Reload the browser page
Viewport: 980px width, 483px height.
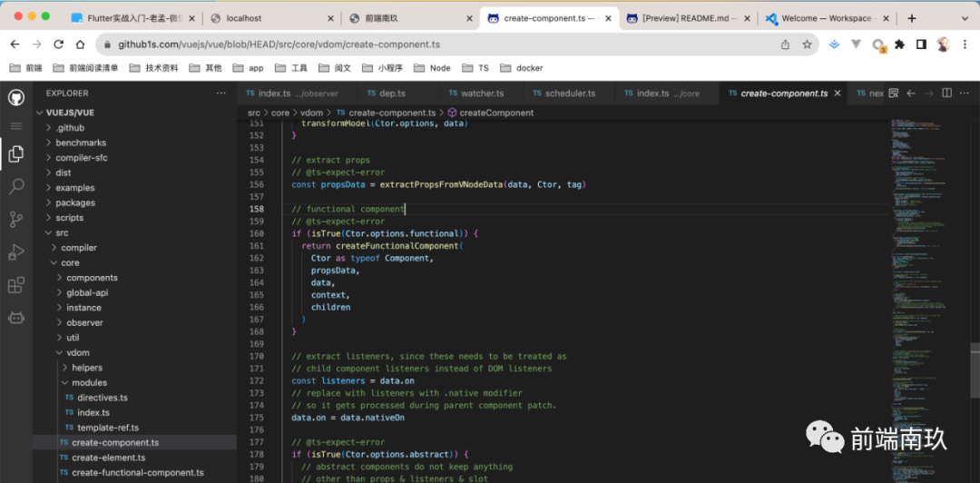pos(58,44)
